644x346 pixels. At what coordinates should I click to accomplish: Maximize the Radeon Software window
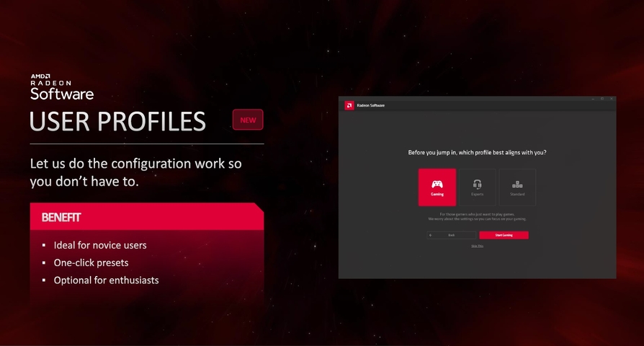coord(602,99)
